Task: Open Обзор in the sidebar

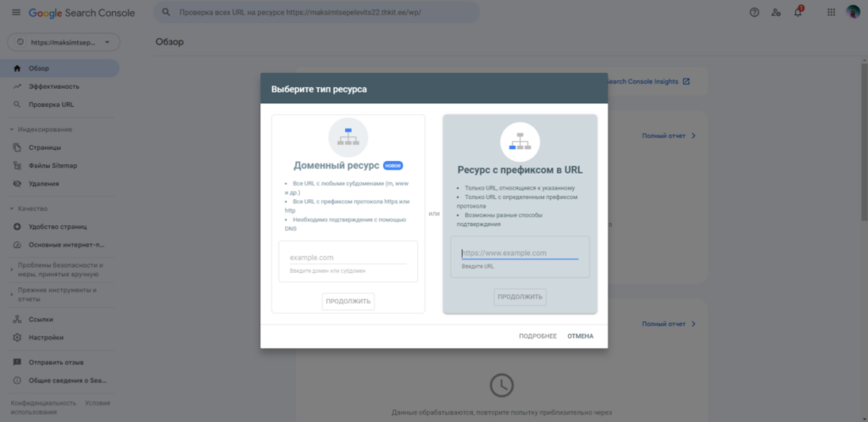Action: point(60,69)
